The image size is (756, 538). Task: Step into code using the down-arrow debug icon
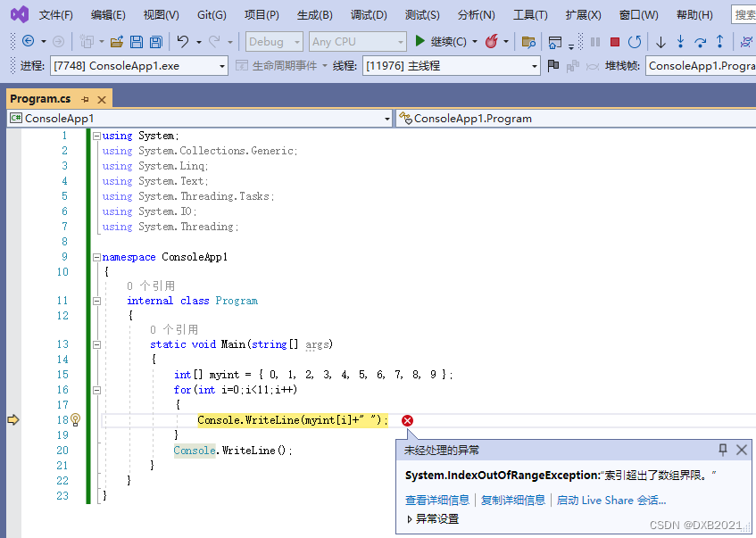coord(660,42)
